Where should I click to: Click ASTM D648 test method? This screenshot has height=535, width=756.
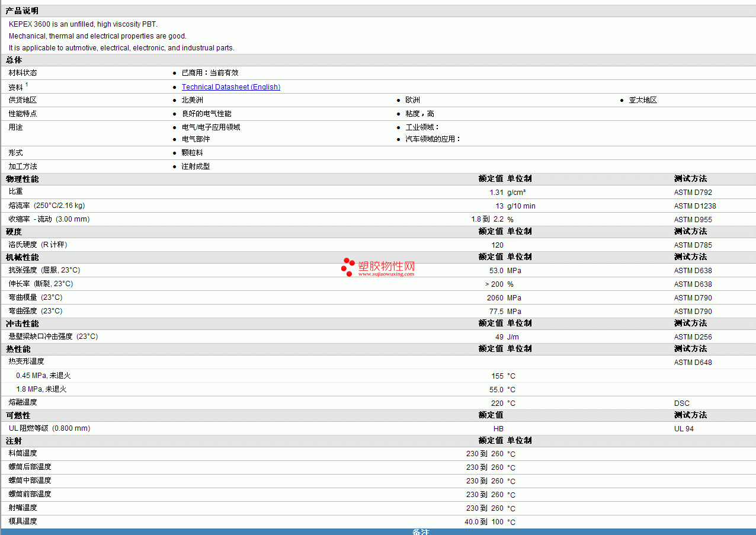pyautogui.click(x=693, y=363)
